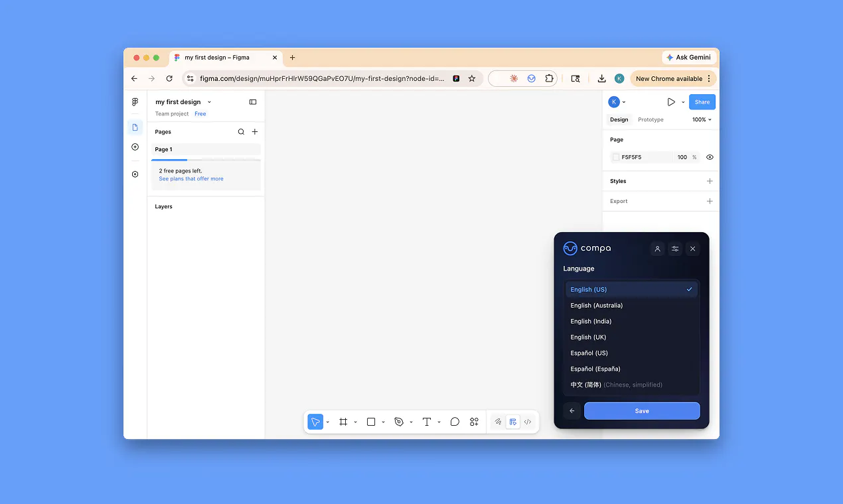The image size is (843, 504).
Task: Reload the page in Chrome
Action: pos(169,78)
